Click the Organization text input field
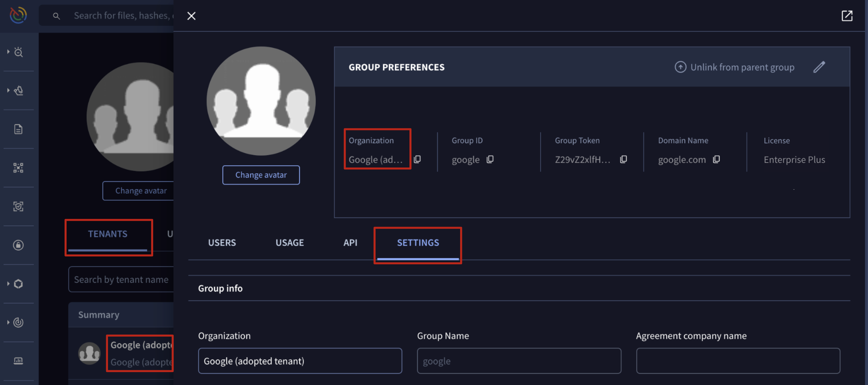This screenshot has width=868, height=385. [300, 361]
